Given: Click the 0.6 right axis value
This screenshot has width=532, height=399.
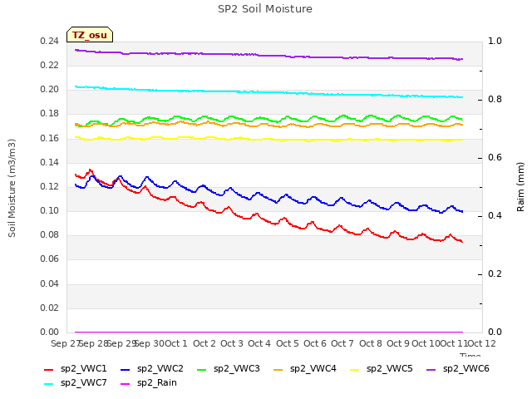Looking at the screenshot, I should [x=495, y=158].
